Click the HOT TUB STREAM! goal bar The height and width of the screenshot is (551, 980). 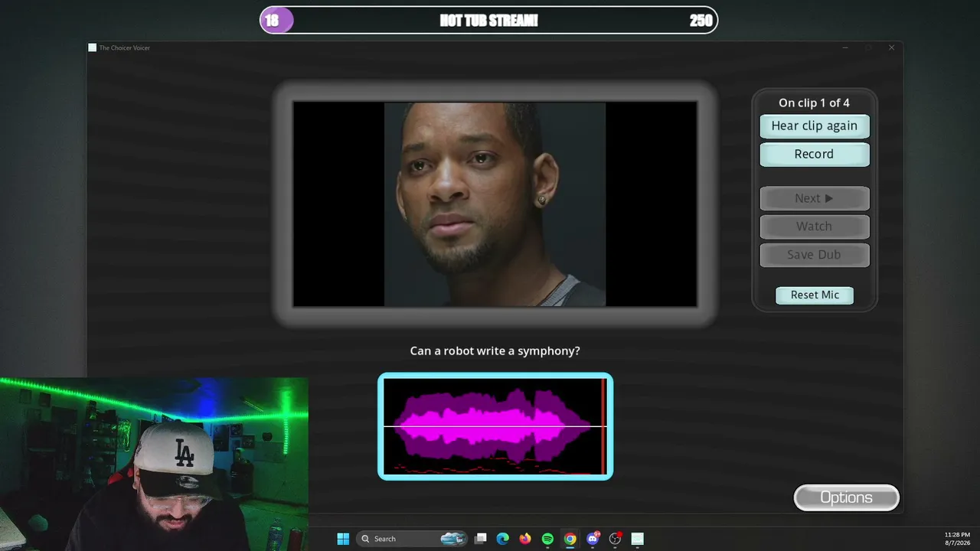(488, 21)
